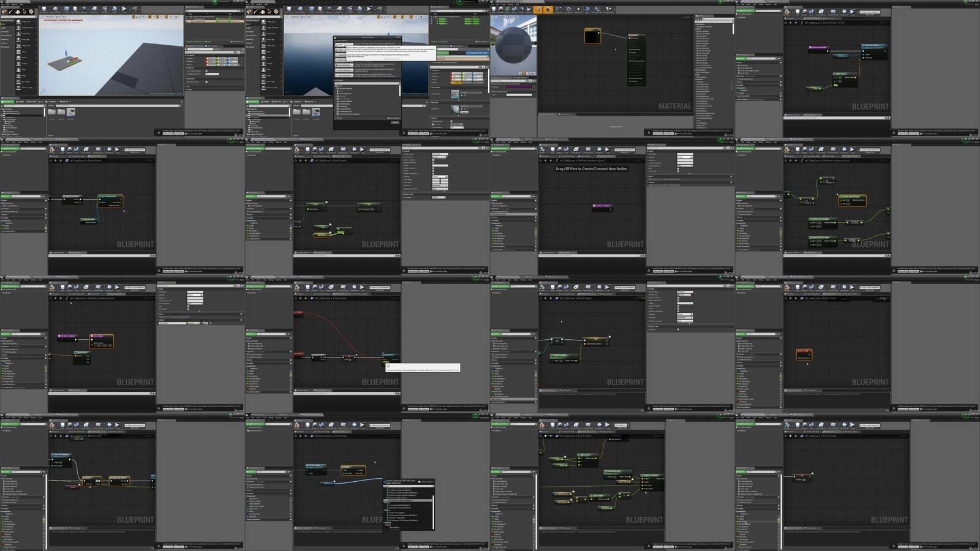Click the Marketplace icon in the toolbar
The height and width of the screenshot is (551, 980).
click(x=74, y=9)
